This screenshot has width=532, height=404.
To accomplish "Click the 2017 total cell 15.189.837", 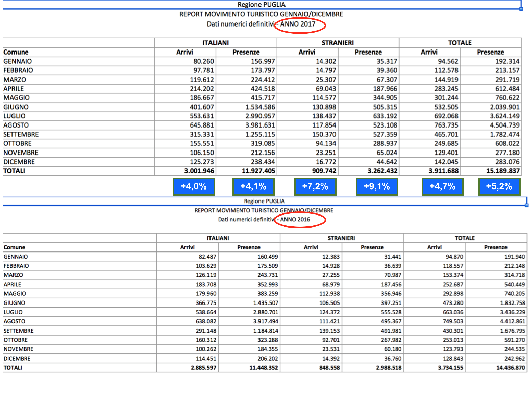I will point(503,171).
